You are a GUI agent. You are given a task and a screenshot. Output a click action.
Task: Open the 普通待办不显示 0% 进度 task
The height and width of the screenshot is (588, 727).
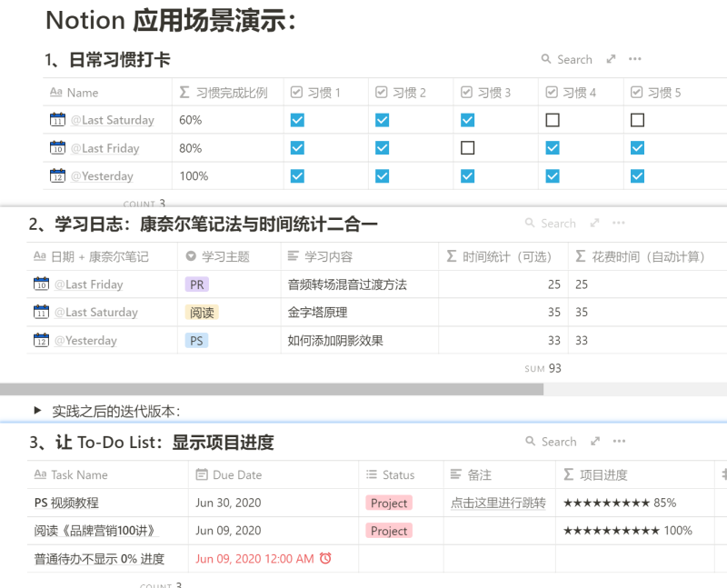pyautogui.click(x=99, y=559)
